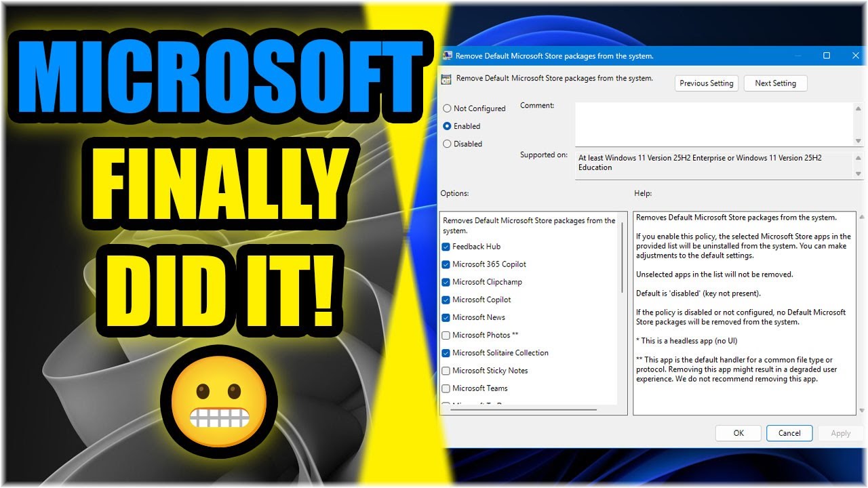Screen dimensions: 868x488
Task: Click the "Options:" label
Action: [454, 194]
